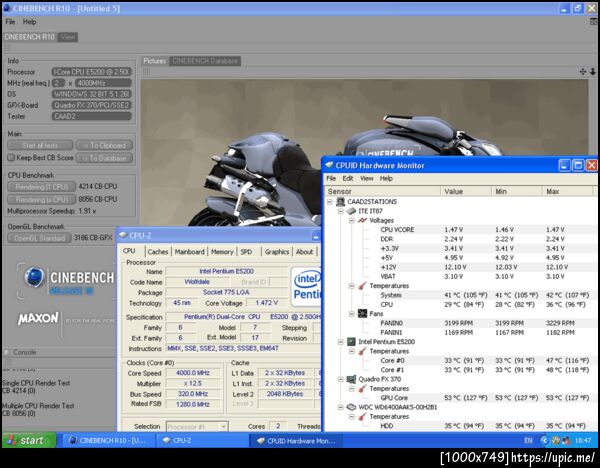Open the SPD tab in CPU-Z
The width and height of the screenshot is (600, 468).
[246, 252]
